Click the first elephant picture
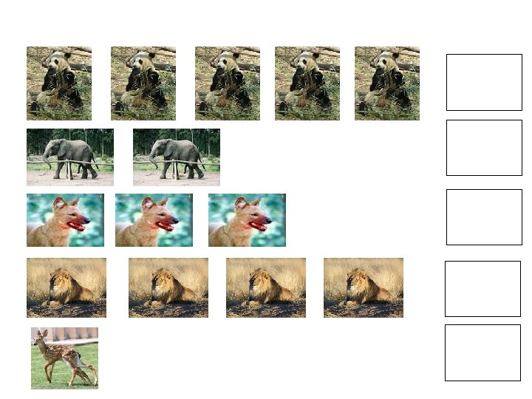Viewport: 532px width, 399px height. click(x=70, y=157)
